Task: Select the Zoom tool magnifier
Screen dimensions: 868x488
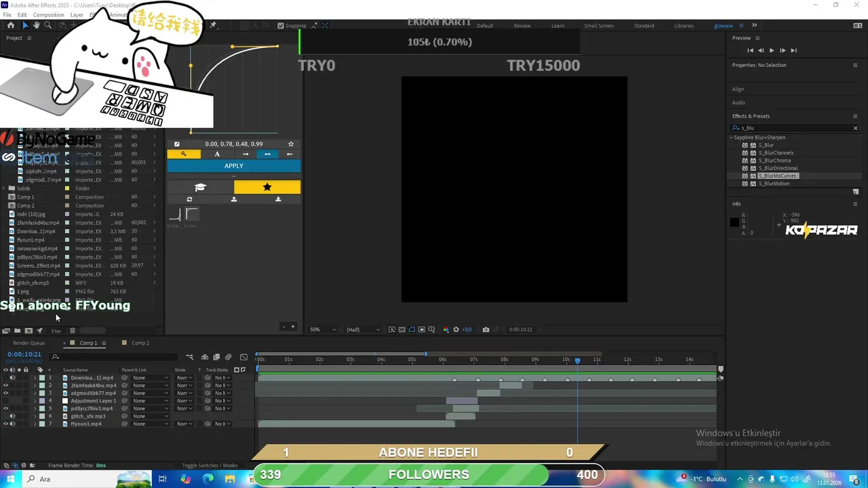Action: click(47, 25)
